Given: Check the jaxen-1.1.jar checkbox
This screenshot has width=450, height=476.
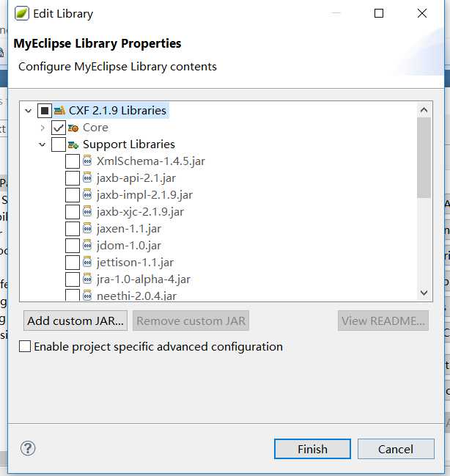Looking at the screenshot, I should click(x=73, y=229).
